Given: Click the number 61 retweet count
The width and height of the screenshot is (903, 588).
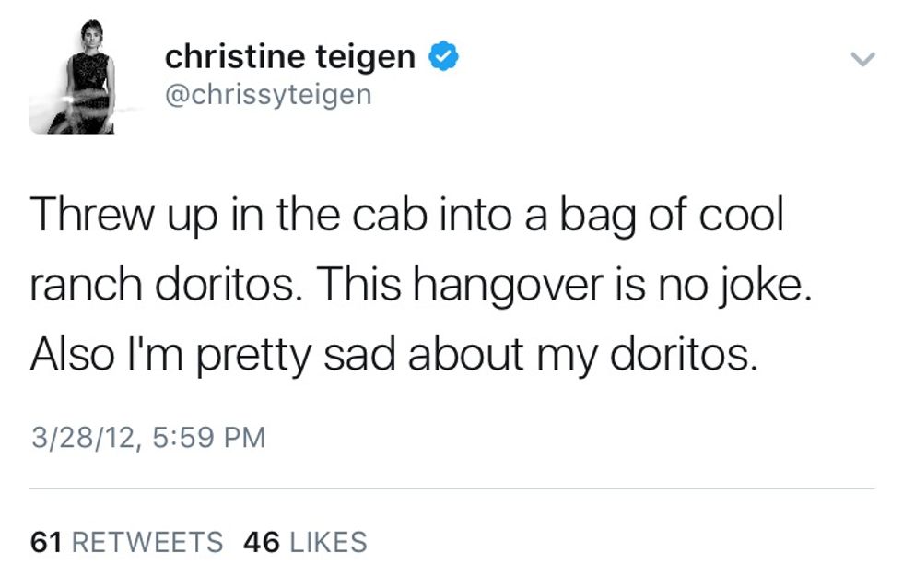Looking at the screenshot, I should pos(46,543).
